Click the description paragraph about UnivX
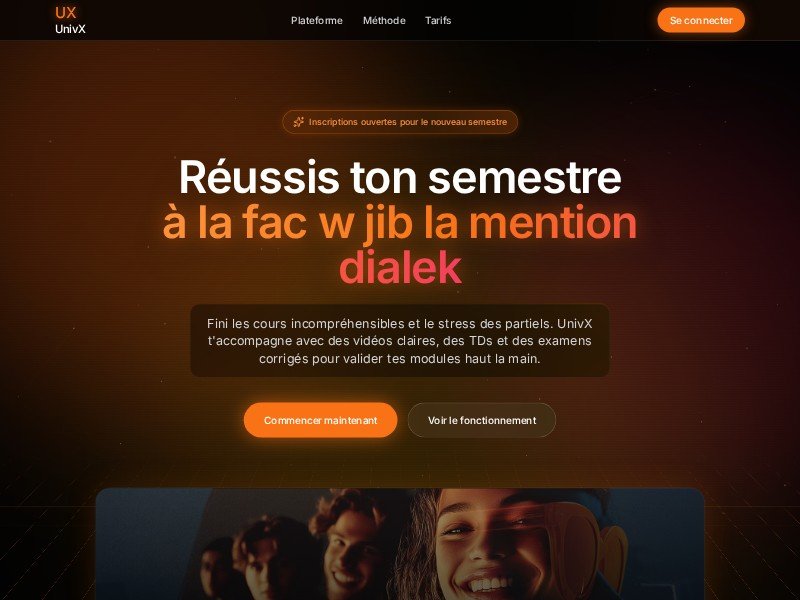Screen dimensions: 800x600 tap(400, 341)
